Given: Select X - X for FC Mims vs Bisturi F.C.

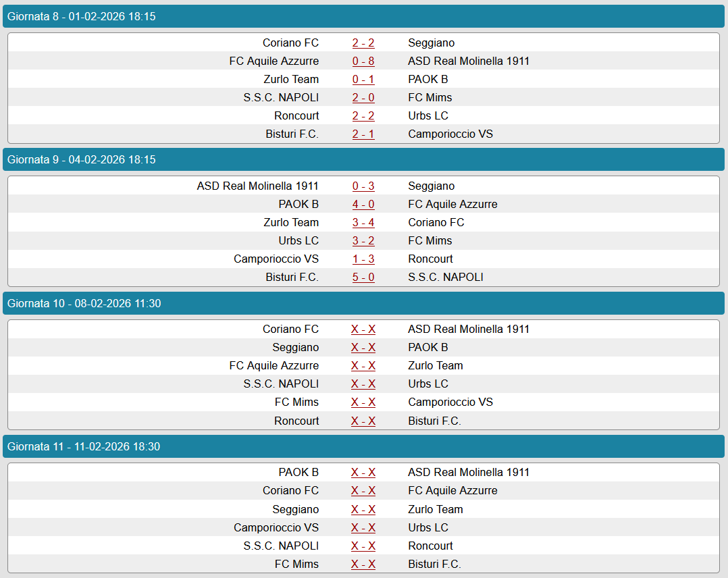Looking at the screenshot, I should pyautogui.click(x=363, y=564).
